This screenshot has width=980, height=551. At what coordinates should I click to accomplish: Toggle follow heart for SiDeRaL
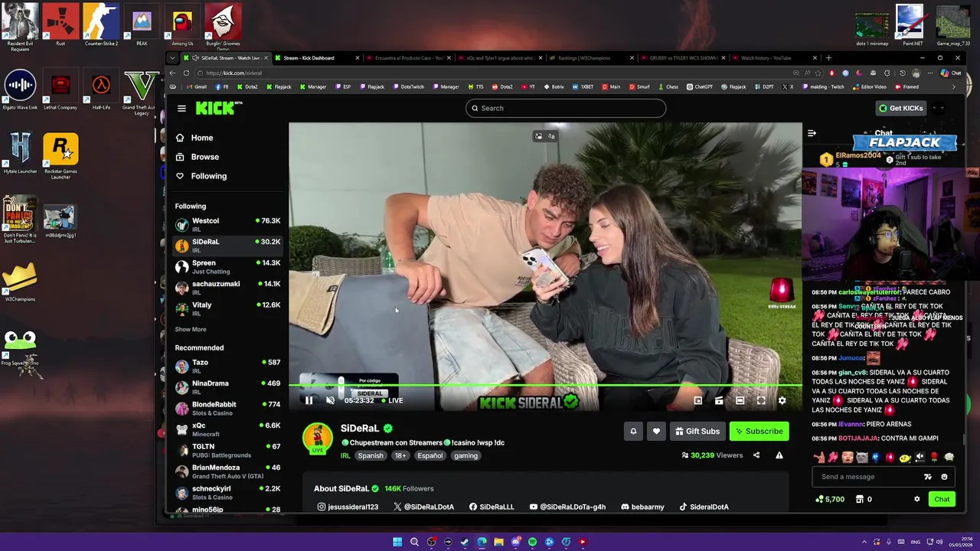tap(656, 431)
